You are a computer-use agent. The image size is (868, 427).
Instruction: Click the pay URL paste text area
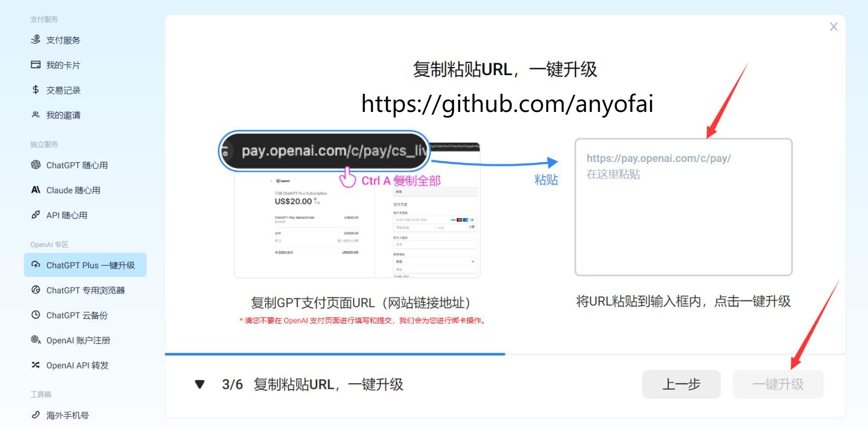tap(683, 207)
